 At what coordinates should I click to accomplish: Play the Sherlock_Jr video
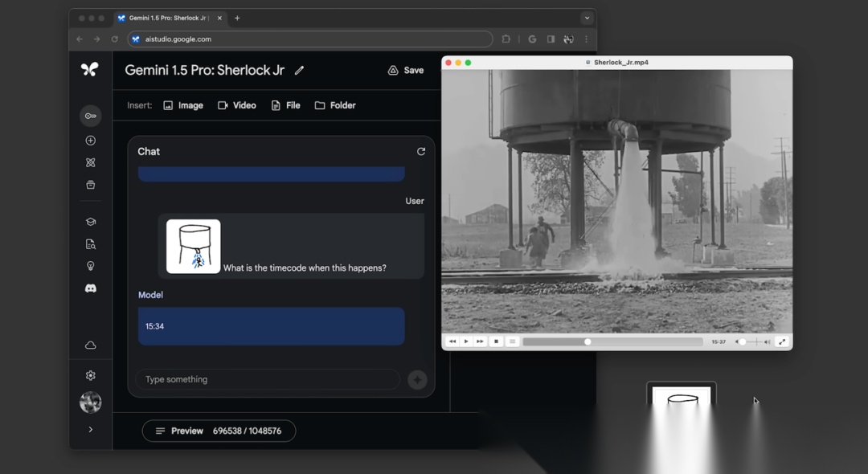click(466, 341)
